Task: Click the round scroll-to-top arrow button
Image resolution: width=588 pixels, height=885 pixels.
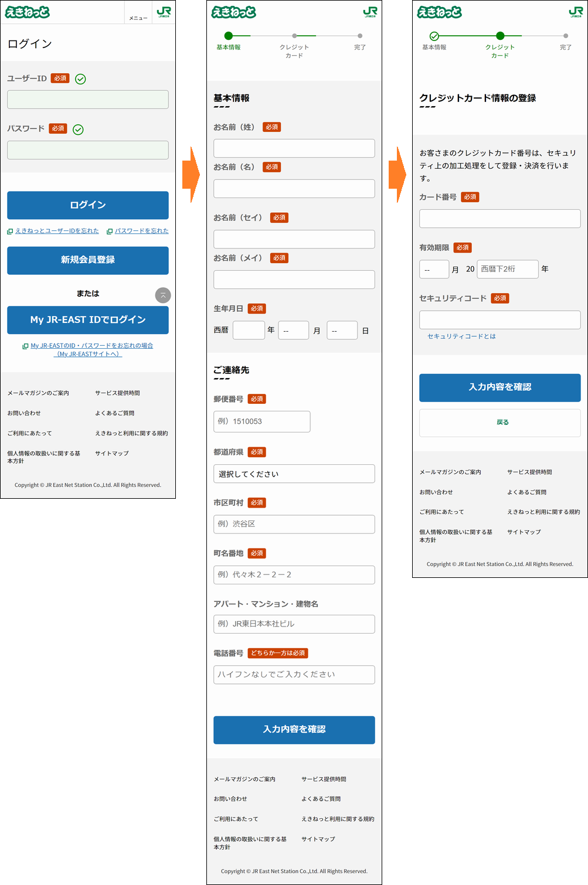Action: [163, 295]
